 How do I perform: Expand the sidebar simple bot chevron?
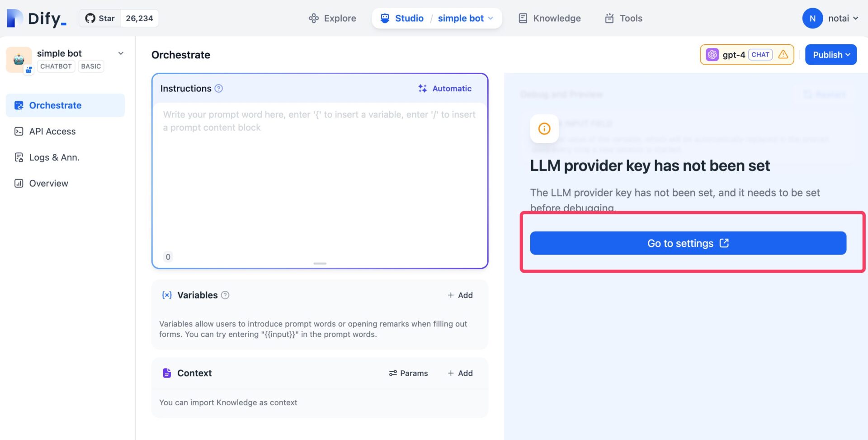click(x=121, y=53)
